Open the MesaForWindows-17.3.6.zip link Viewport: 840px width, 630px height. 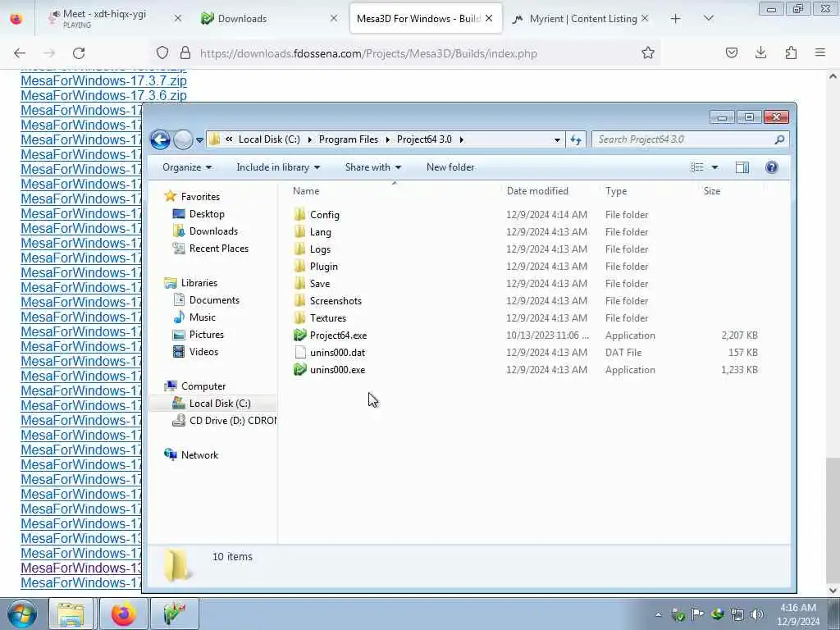pyautogui.click(x=103, y=95)
